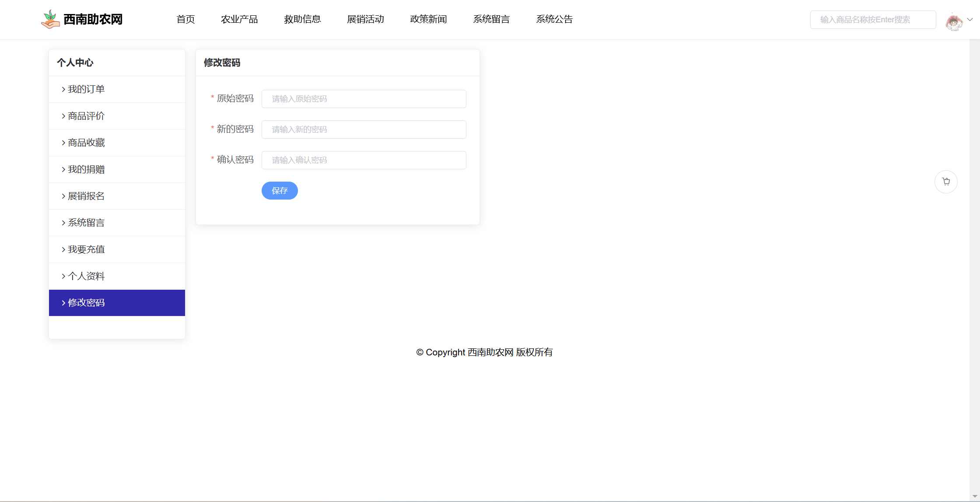The width and height of the screenshot is (980, 502).
Task: Focus the 原始密码 input field
Action: [x=364, y=99]
